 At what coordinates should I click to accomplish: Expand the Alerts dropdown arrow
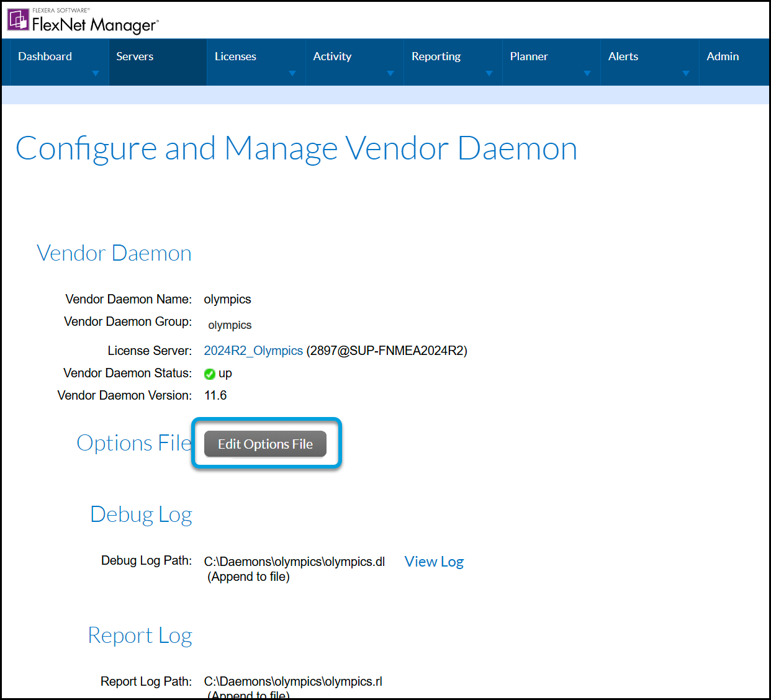click(x=686, y=73)
